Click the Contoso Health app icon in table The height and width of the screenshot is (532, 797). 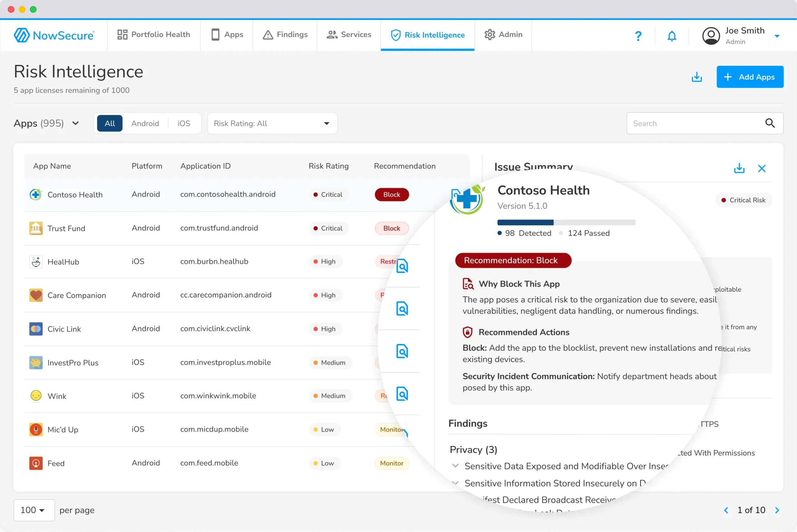pos(35,194)
